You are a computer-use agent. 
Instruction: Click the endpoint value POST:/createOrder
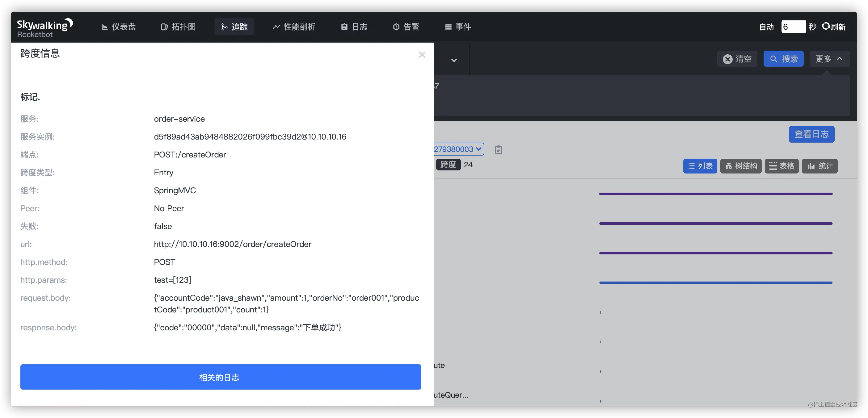click(x=190, y=155)
